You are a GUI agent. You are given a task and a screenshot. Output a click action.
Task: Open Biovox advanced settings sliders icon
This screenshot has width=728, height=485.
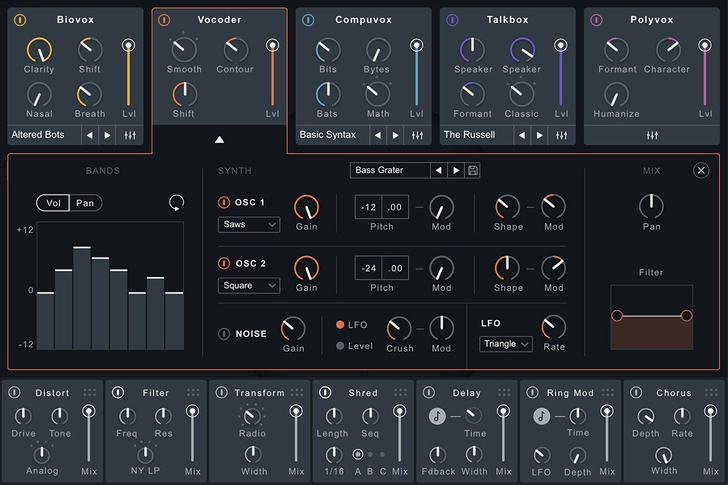pyautogui.click(x=131, y=135)
